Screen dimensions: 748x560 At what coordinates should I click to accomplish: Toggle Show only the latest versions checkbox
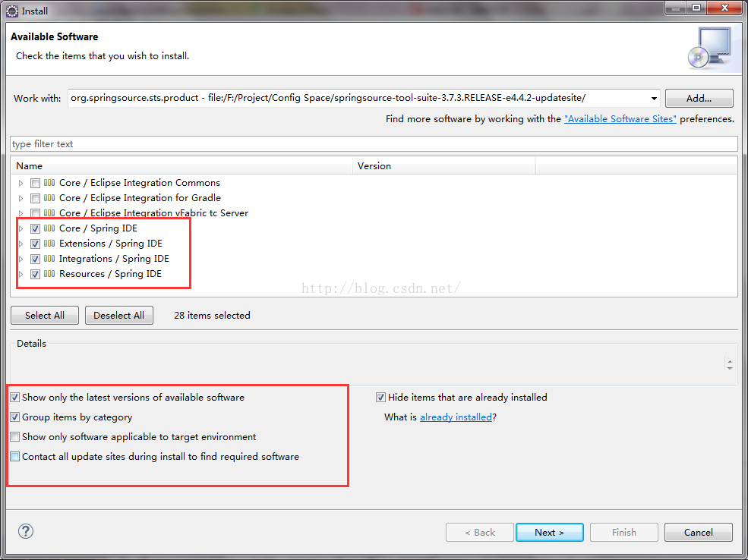pyautogui.click(x=15, y=398)
